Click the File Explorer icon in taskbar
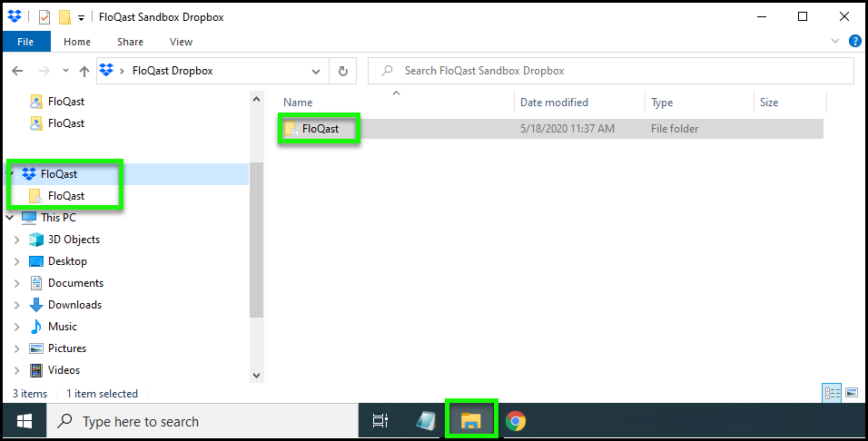This screenshot has height=441, width=868. 470,420
